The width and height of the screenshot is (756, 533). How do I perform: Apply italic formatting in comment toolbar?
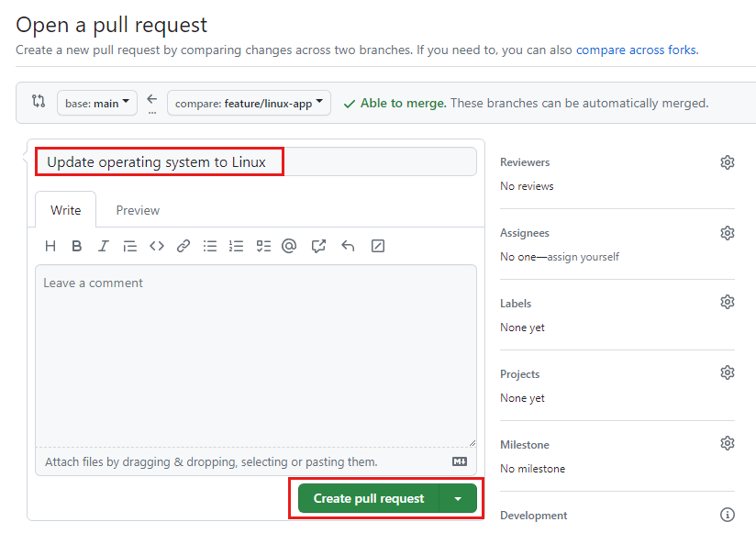tap(103, 246)
